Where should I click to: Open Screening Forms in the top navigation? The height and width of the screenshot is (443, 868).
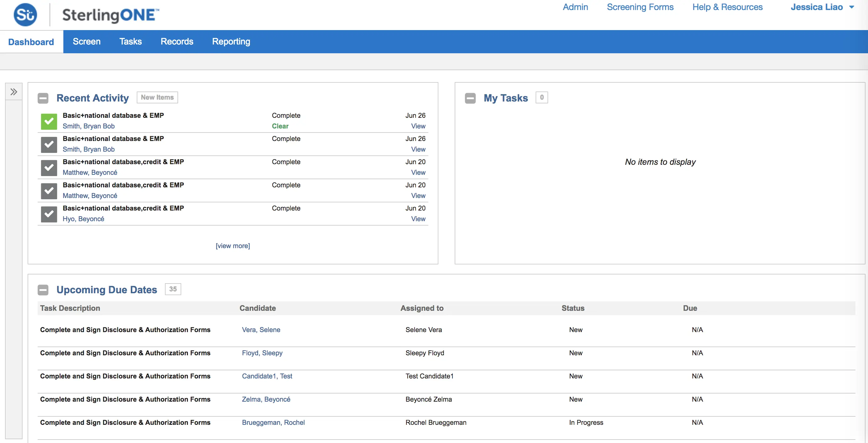click(640, 8)
